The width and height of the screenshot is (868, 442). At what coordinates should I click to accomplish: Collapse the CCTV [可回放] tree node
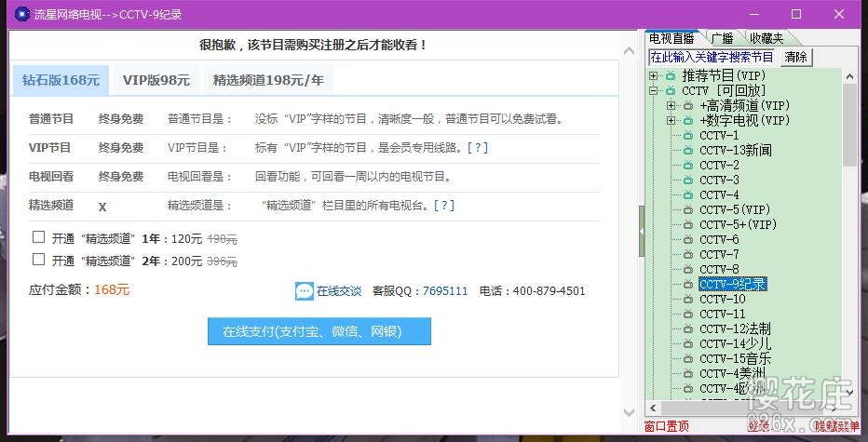(x=654, y=90)
